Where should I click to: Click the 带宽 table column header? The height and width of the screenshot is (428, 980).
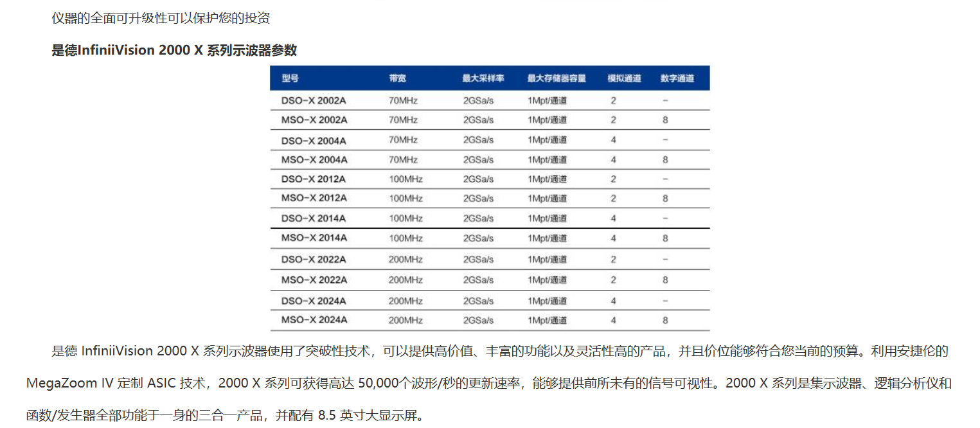[x=397, y=78]
